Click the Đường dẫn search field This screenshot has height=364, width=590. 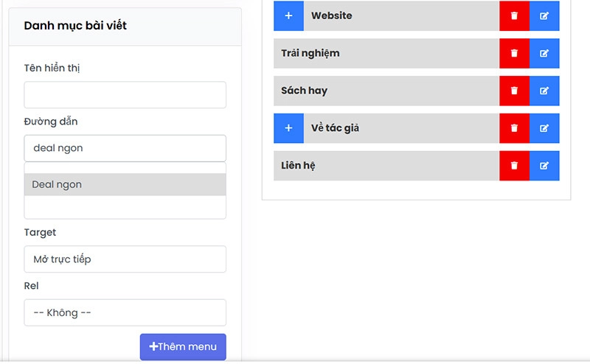coord(125,148)
